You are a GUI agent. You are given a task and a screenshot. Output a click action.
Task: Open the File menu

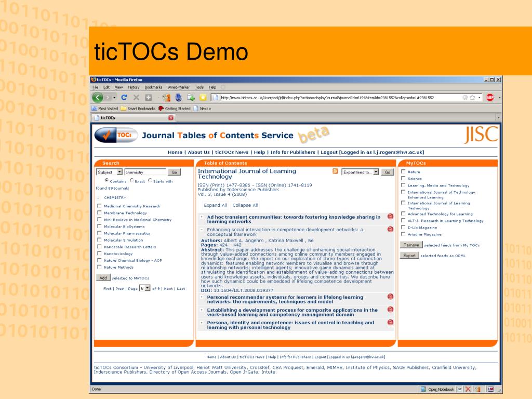coord(96,87)
